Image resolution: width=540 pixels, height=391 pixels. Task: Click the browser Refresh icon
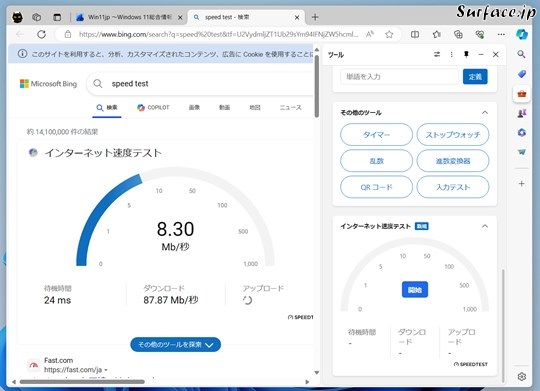point(42,34)
